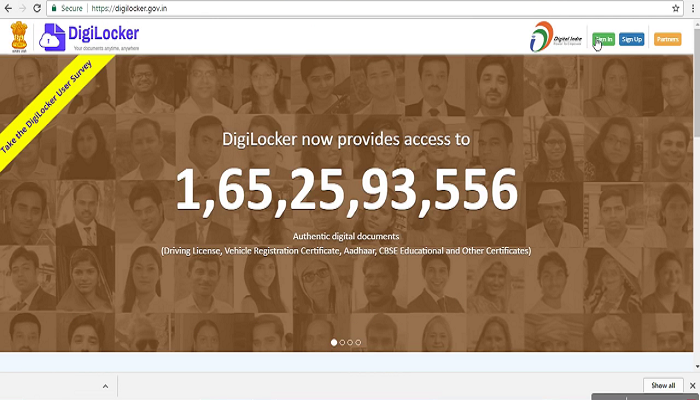Go back using browser back arrow
700x400 pixels.
[7, 7]
